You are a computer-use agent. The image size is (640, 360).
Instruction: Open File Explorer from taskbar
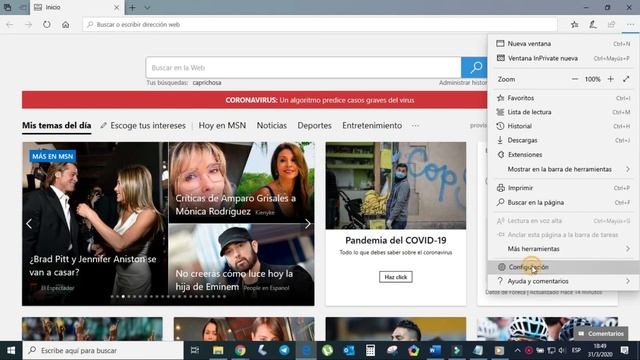coord(218,351)
